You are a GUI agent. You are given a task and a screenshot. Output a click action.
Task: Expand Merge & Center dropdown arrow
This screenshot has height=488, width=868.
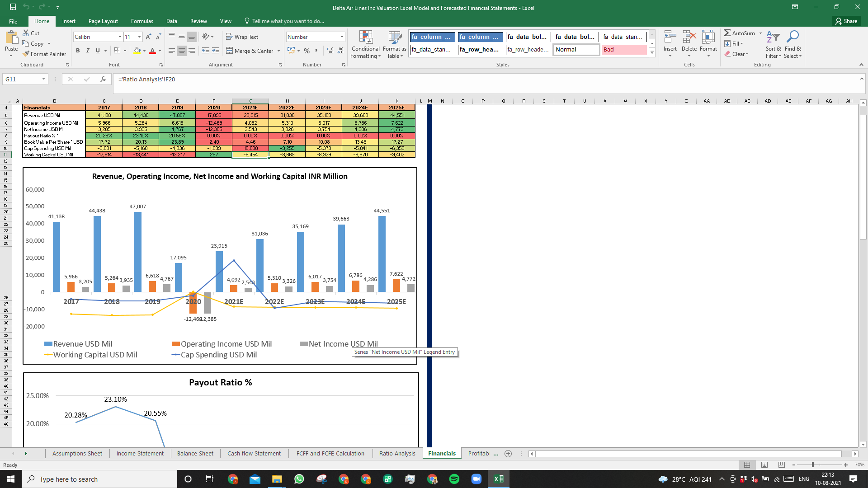point(278,51)
